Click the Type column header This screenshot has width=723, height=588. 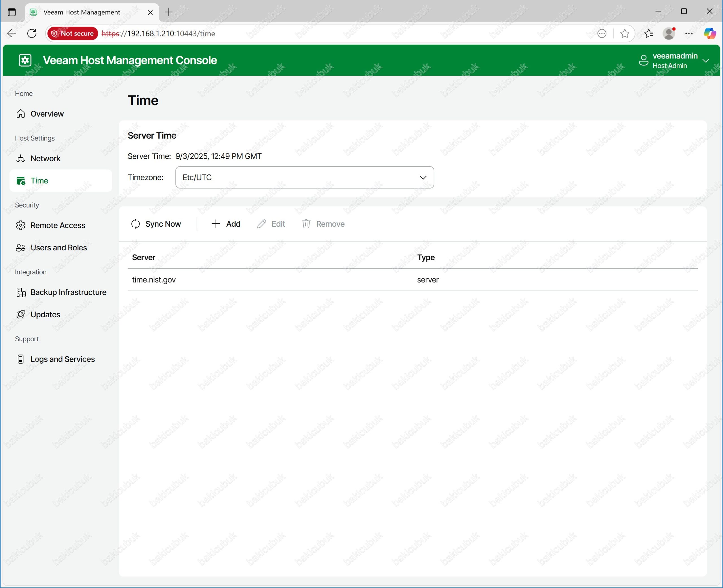426,257
